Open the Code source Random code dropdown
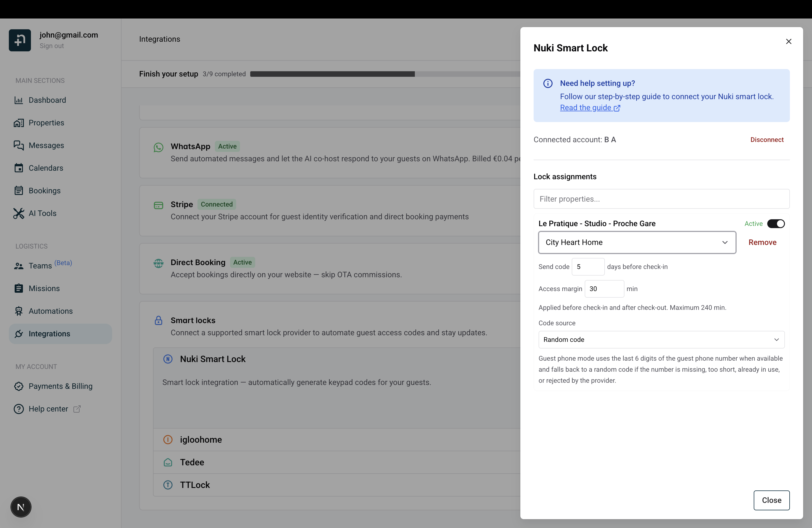Image resolution: width=812 pixels, height=528 pixels. coord(661,340)
